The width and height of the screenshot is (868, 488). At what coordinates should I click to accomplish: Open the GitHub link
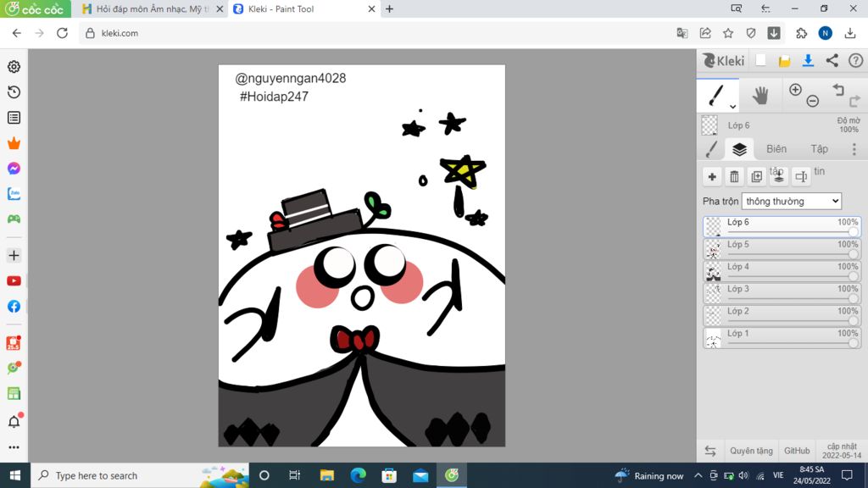(798, 451)
